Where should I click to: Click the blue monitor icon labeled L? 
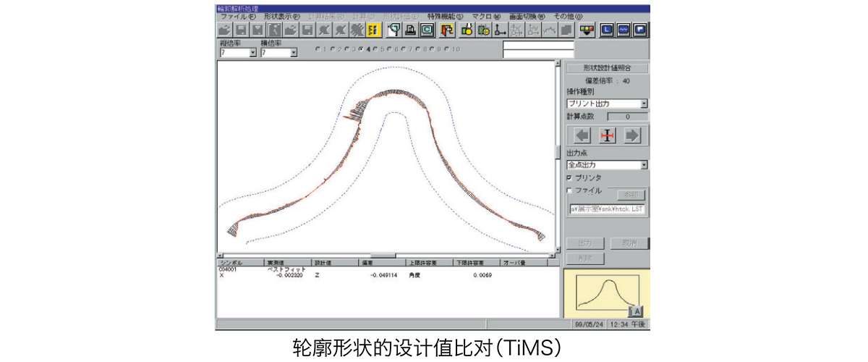click(606, 30)
